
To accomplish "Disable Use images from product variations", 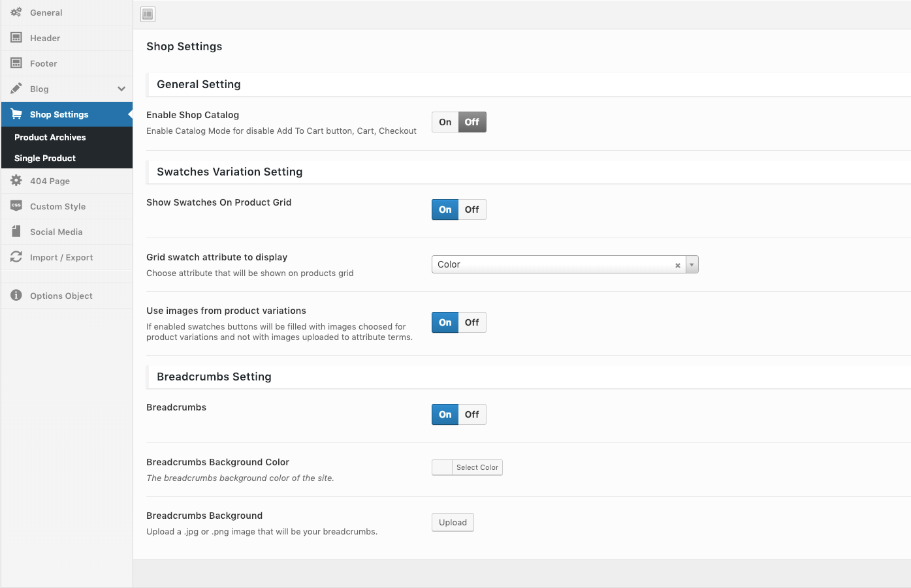I will click(472, 322).
